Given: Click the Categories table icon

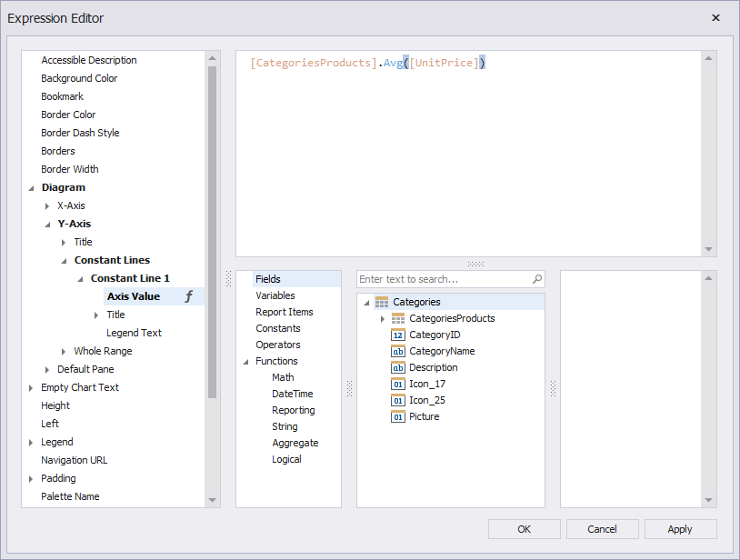Looking at the screenshot, I should pos(382,302).
